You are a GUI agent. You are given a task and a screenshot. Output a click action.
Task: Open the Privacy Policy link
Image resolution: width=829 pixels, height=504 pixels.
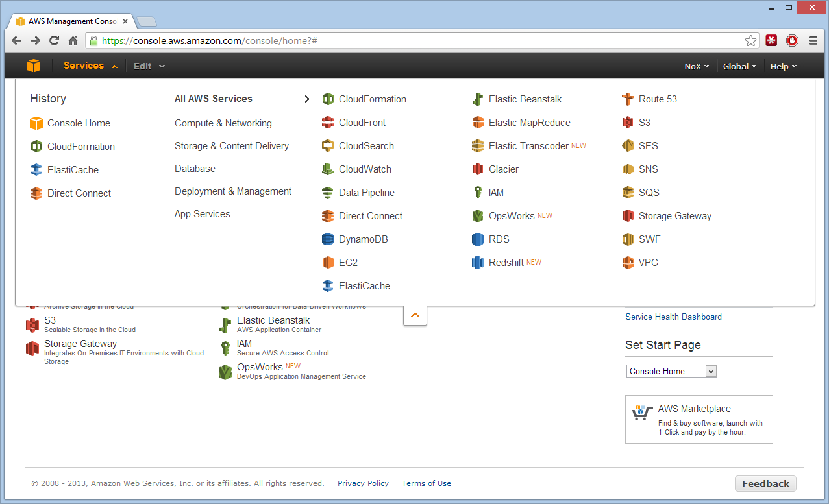point(363,483)
